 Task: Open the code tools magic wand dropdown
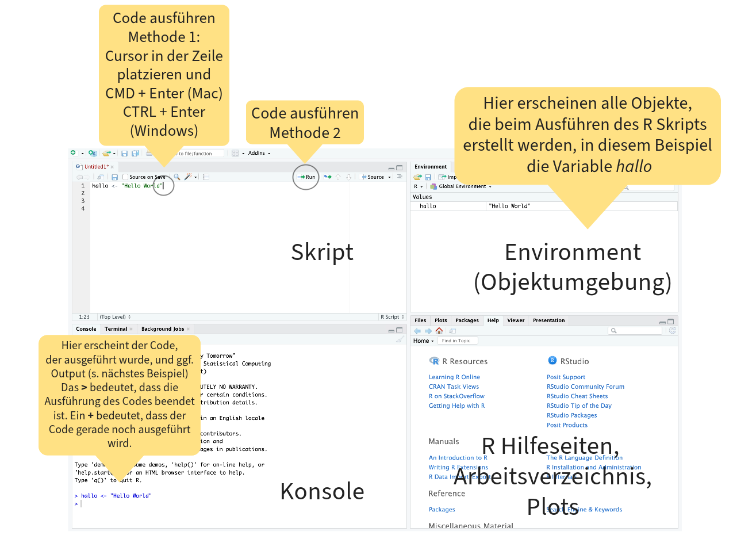click(x=190, y=177)
